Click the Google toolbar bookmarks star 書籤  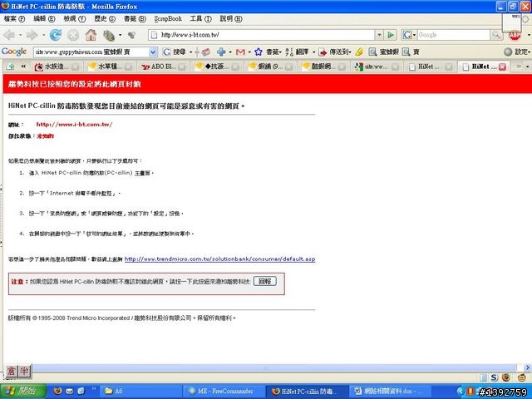point(268,52)
